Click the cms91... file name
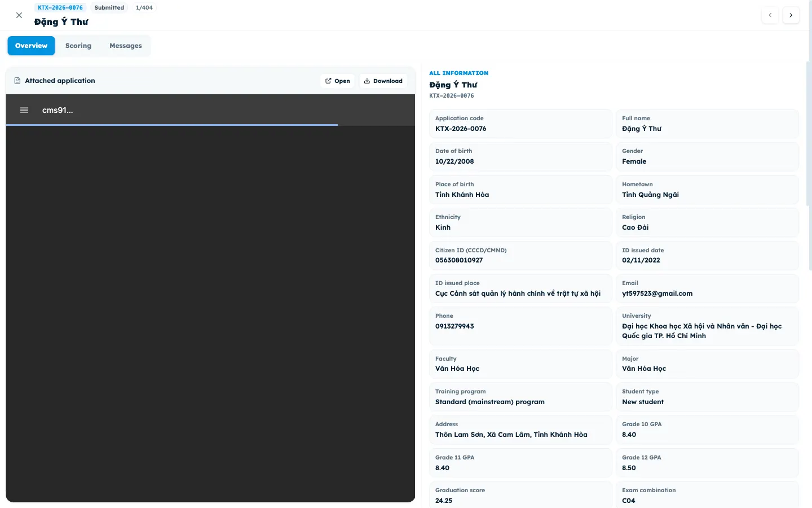Viewport: 812px width, 508px height. (58, 110)
